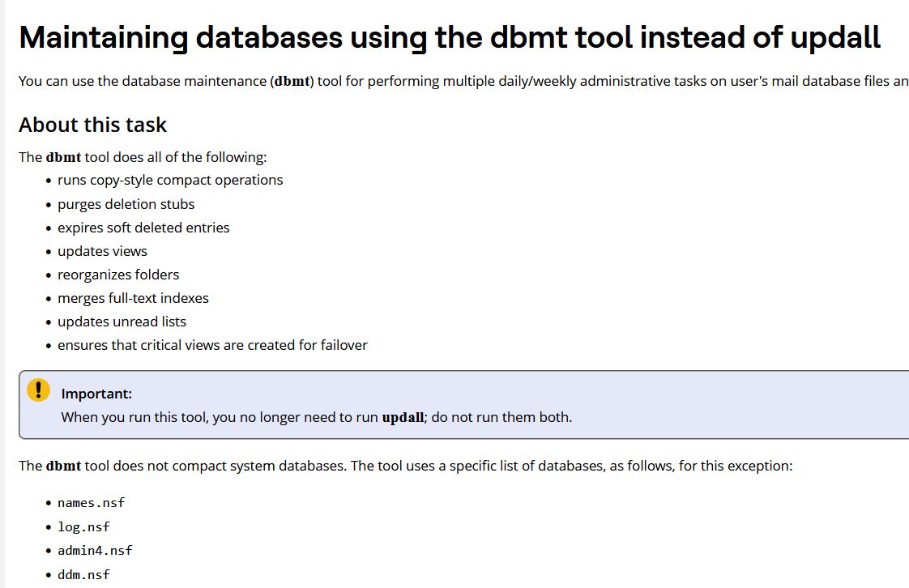Click the "reorganizes folders" bullet item
Viewport: 909px width, 588px height.
118,275
